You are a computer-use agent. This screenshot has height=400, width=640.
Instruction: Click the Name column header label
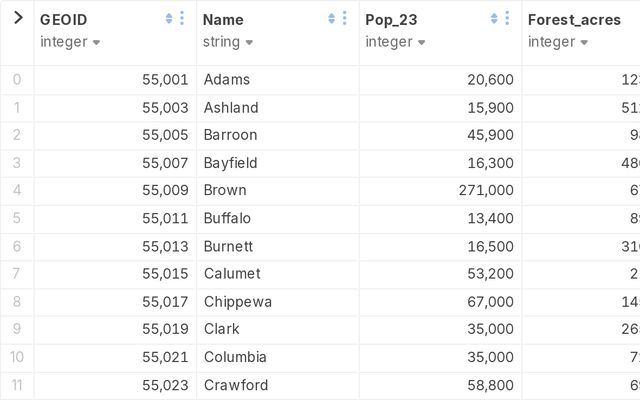pyautogui.click(x=223, y=20)
